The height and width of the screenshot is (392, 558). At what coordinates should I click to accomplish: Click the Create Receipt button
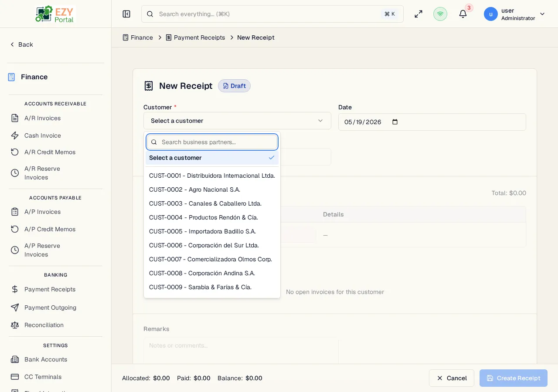[x=514, y=378]
